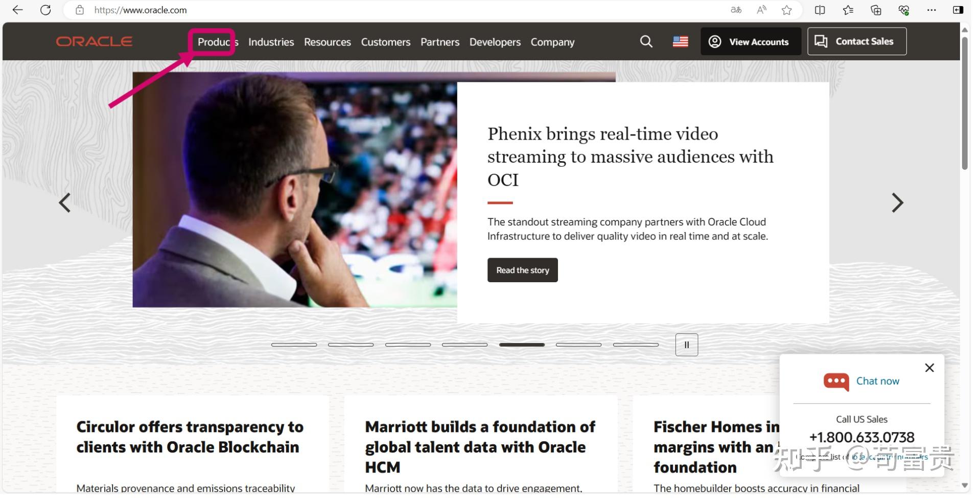Open the browser split screen icon
This screenshot has height=498, width=980.
[x=820, y=10]
